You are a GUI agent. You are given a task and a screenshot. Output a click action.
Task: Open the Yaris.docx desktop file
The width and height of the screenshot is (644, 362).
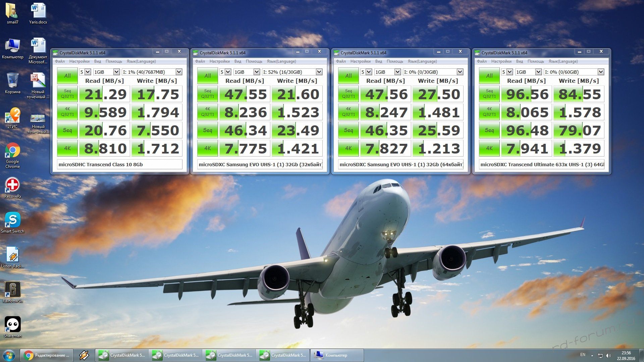38,11
